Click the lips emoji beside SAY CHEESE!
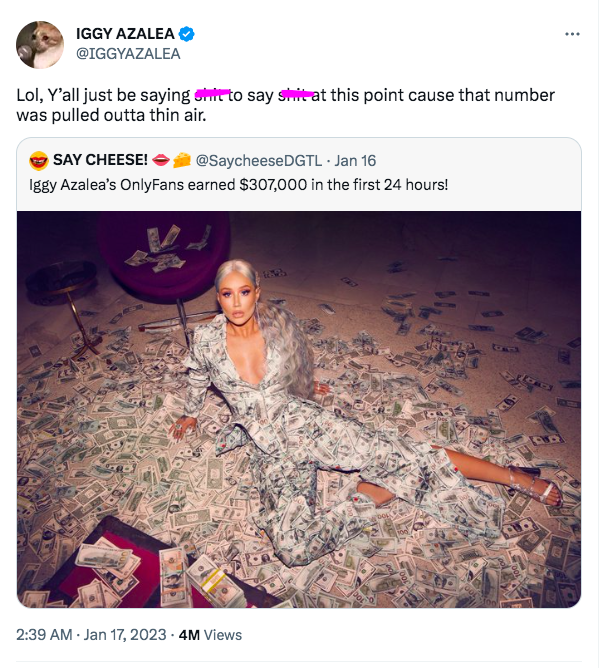The image size is (600, 668). click(x=163, y=160)
